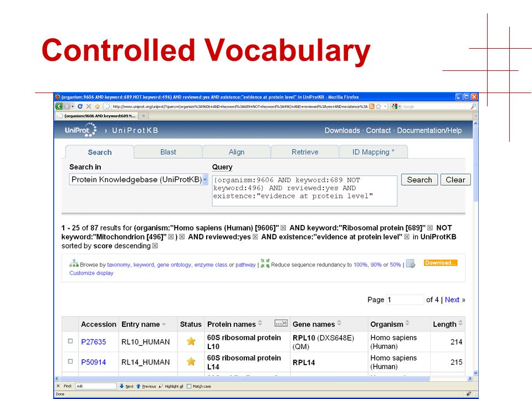The image size is (532, 399).
Task: Click the Clear button
Action: click(456, 180)
